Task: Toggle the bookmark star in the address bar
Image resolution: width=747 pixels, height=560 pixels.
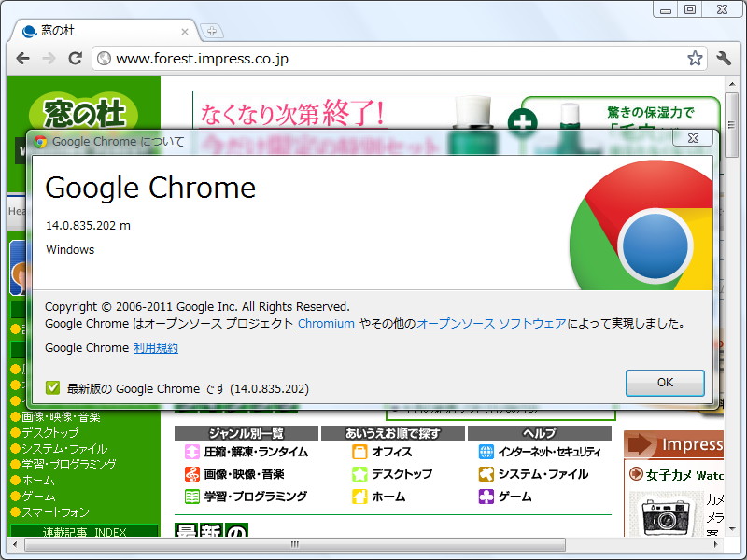Action: click(x=694, y=57)
